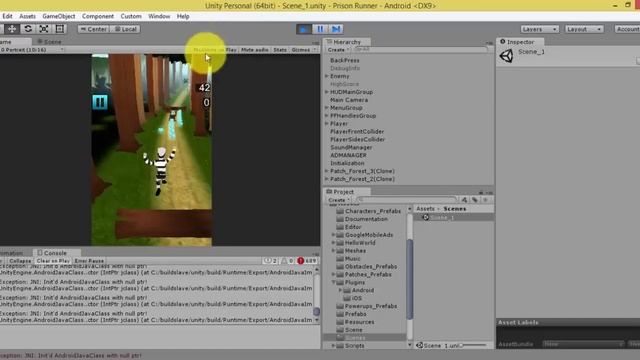
Task: Toggle Error Pause in Console
Action: click(89, 261)
